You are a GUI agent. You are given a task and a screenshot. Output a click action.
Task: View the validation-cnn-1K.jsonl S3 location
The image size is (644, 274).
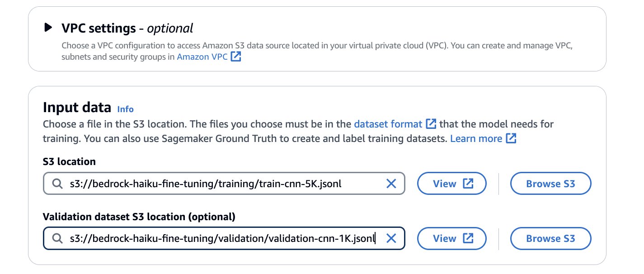click(x=451, y=238)
